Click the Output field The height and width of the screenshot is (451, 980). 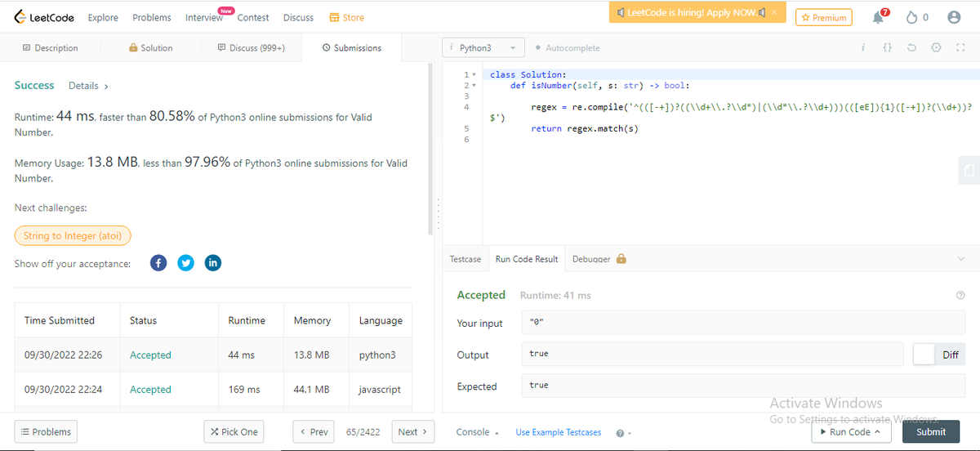713,355
